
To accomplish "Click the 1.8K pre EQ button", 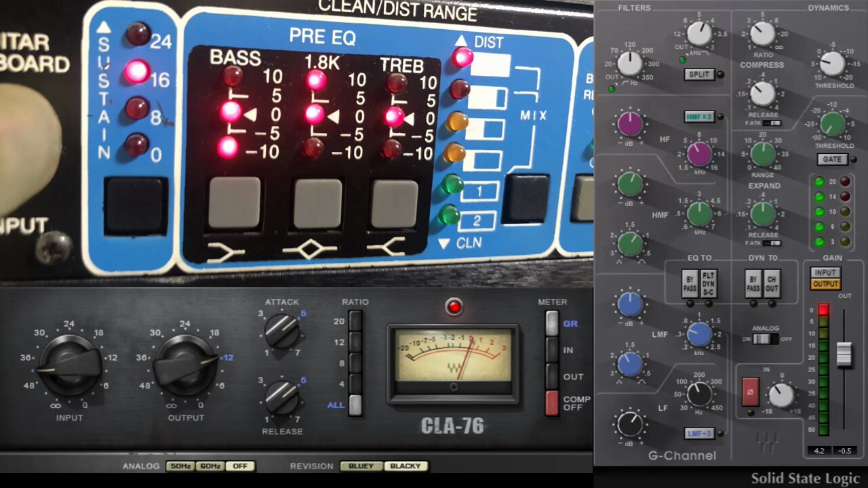I will click(317, 203).
